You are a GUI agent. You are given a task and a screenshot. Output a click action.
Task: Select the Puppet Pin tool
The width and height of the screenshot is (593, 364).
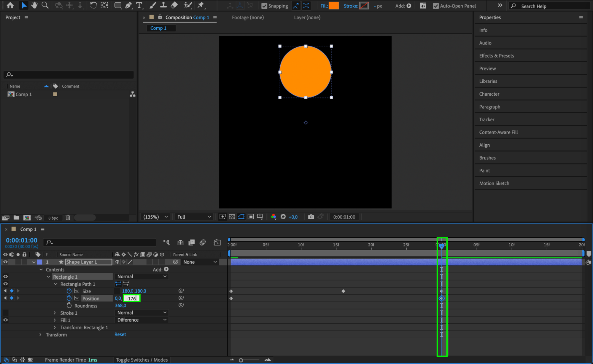(201, 5)
